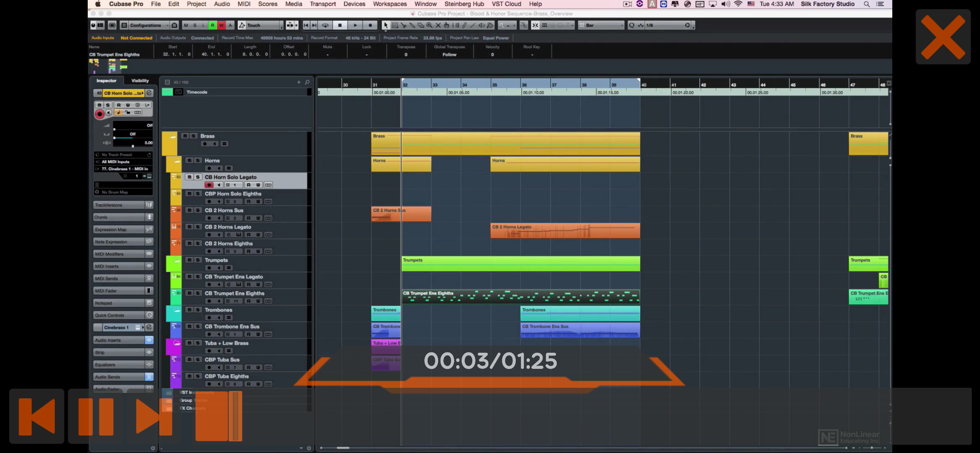Toggle cycle loop in toolbar
980x453 pixels.
pos(325,25)
